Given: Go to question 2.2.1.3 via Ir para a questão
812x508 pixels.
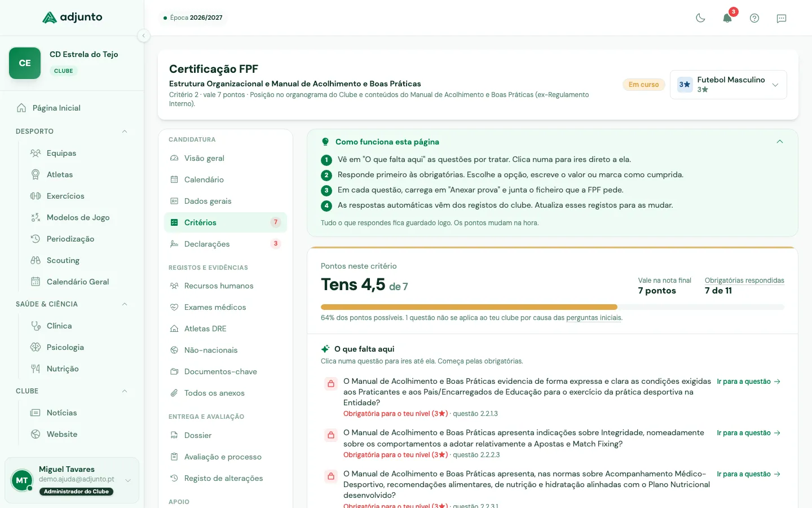Looking at the screenshot, I should pyautogui.click(x=749, y=382).
